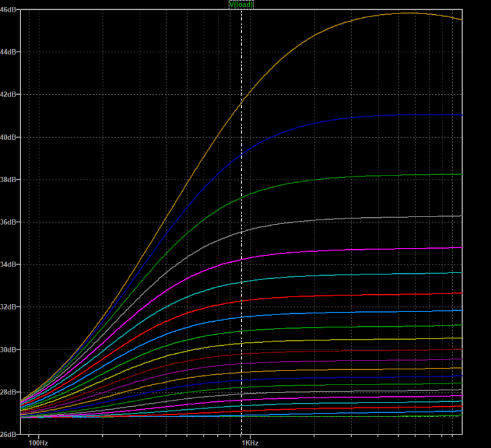The image size is (491, 448).
Task: Click the 34dB y-axis label
Action: click(10, 265)
